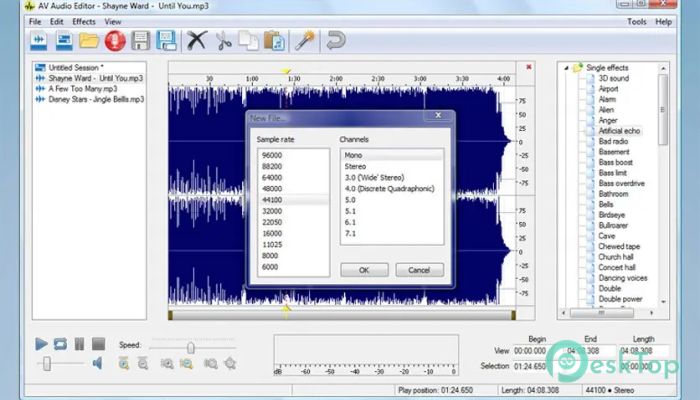This screenshot has height=400, width=700.
Task: Open the View menu
Action: click(112, 21)
